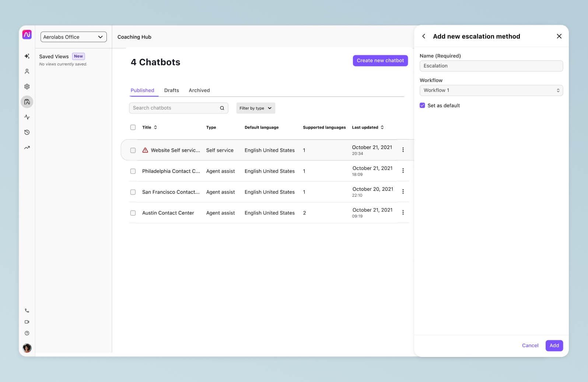Expand the Aerolabs Office dropdown
Image resolution: width=588 pixels, height=382 pixels.
[x=73, y=37]
